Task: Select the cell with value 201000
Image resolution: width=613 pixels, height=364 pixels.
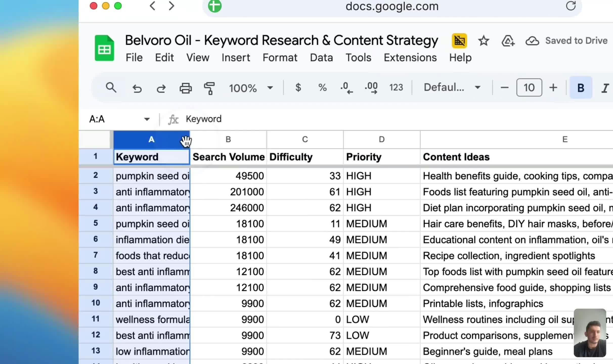Action: click(x=228, y=192)
